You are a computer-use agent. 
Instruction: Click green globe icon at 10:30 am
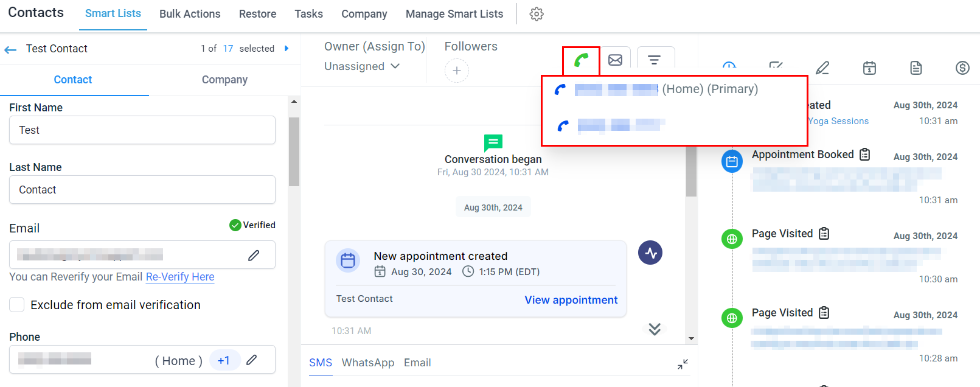(x=732, y=239)
